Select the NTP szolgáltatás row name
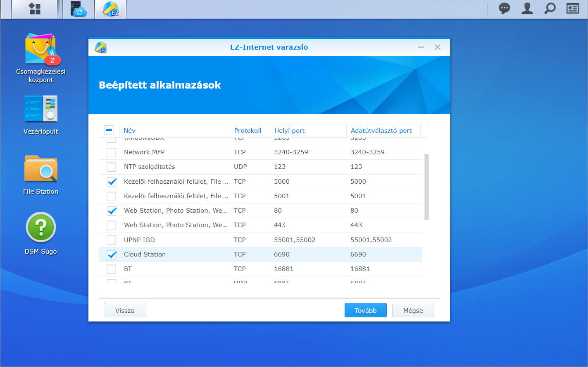Viewport: 588px width, 367px height. pos(150,167)
